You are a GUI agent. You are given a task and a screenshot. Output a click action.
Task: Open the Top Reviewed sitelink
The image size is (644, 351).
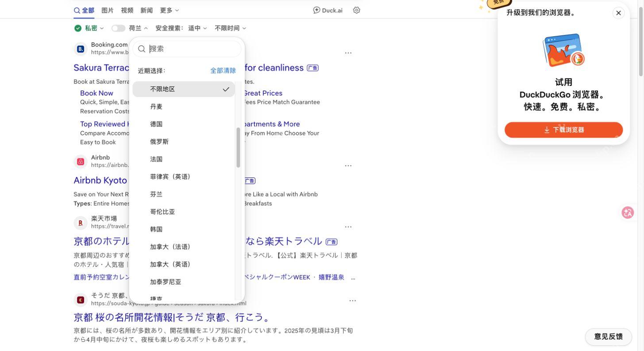tap(104, 124)
